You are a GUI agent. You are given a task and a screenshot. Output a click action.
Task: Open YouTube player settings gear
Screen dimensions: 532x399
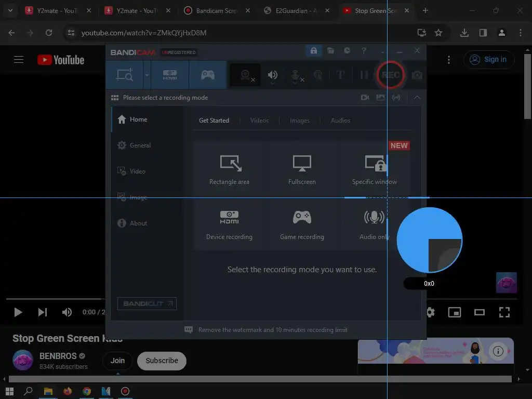[x=431, y=312]
